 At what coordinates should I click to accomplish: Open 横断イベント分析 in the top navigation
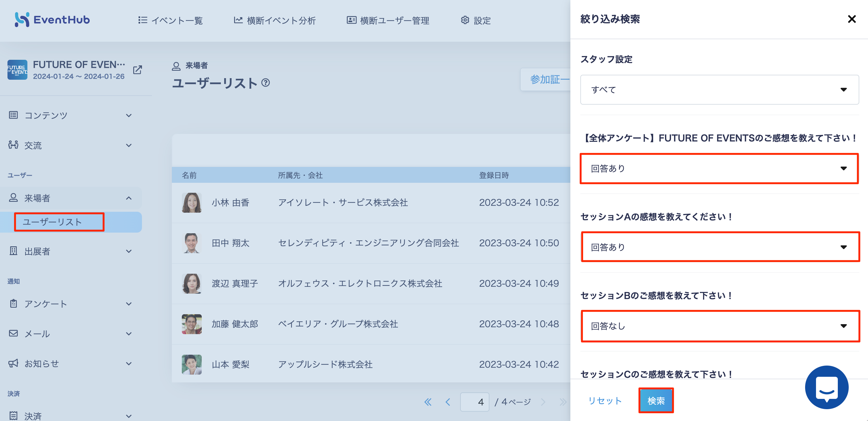click(x=275, y=21)
